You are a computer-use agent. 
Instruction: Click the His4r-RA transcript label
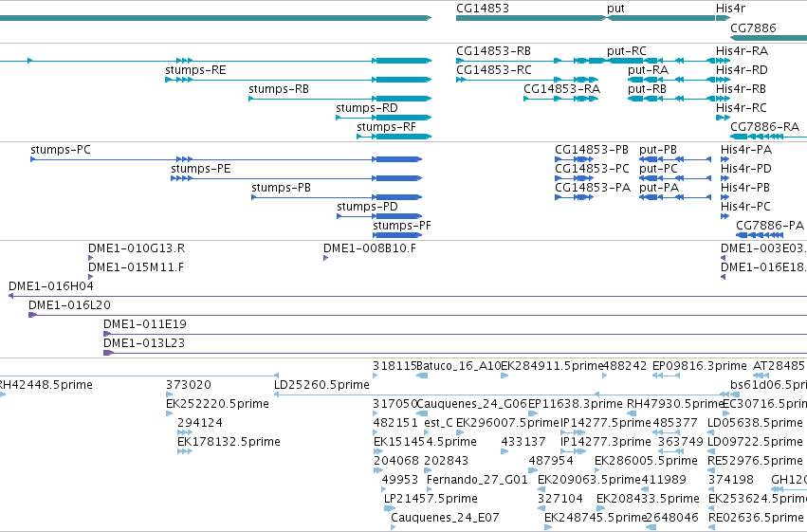tap(742, 51)
